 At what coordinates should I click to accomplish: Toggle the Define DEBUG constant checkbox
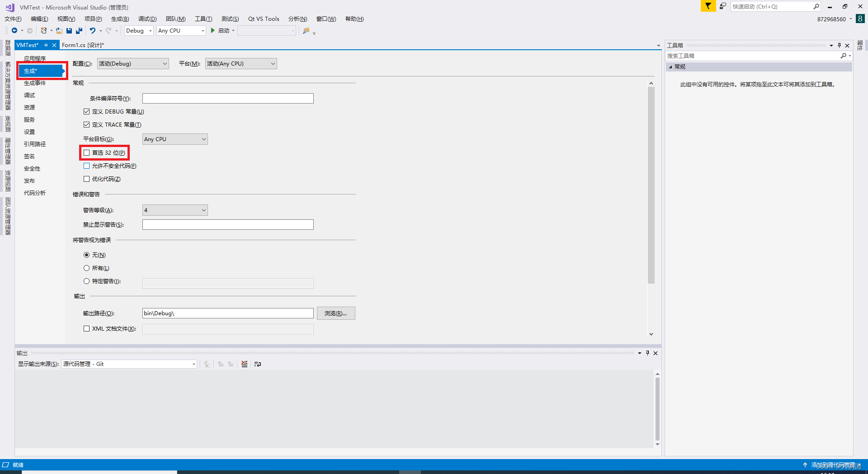[x=86, y=111]
